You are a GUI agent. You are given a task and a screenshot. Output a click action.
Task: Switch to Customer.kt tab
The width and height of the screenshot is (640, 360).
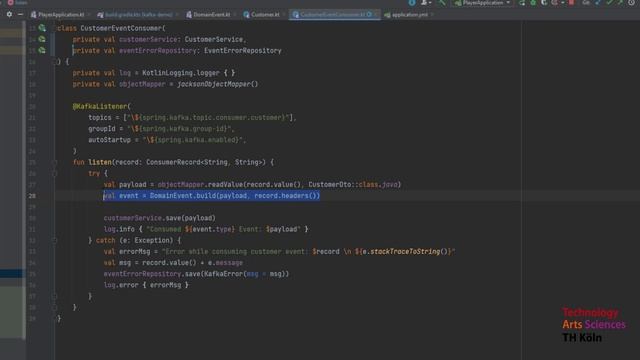click(x=262, y=15)
